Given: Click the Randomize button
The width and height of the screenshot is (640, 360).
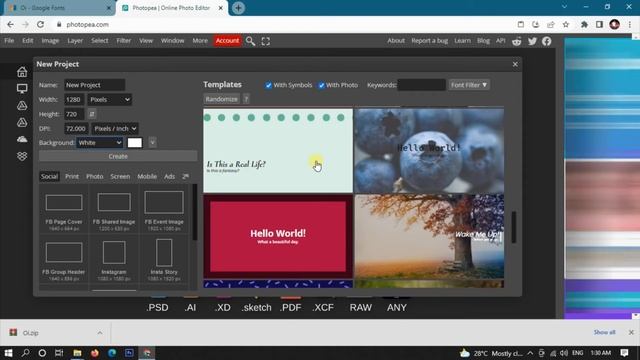Looking at the screenshot, I should point(222,99).
